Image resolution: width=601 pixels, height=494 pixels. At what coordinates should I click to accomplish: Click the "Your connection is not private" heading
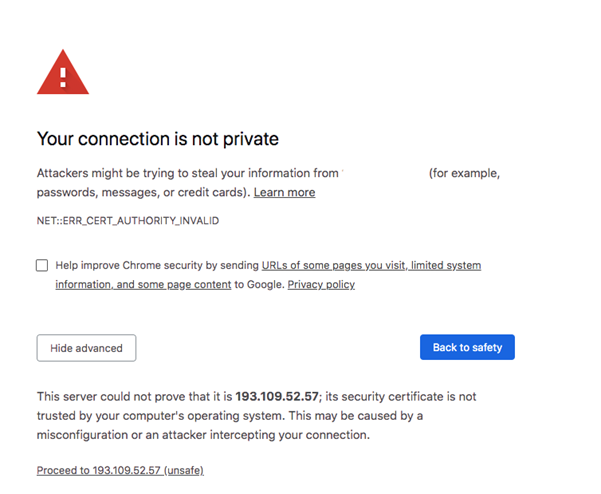[x=158, y=139]
